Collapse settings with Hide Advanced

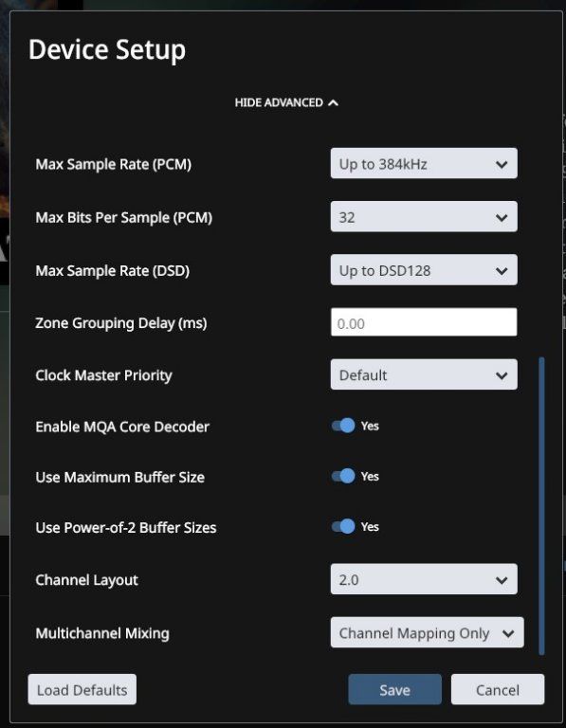(x=286, y=102)
